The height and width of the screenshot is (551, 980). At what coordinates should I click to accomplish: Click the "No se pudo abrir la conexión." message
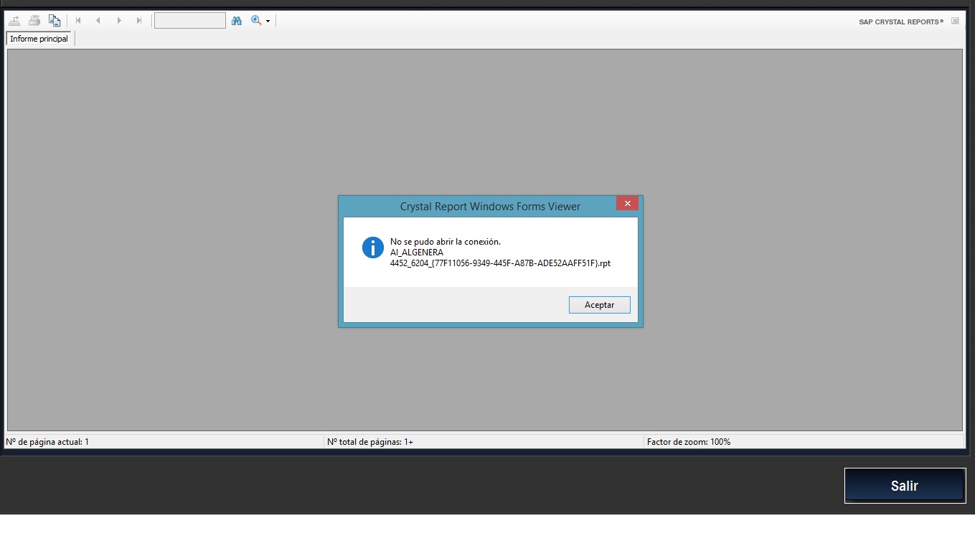[x=446, y=242]
